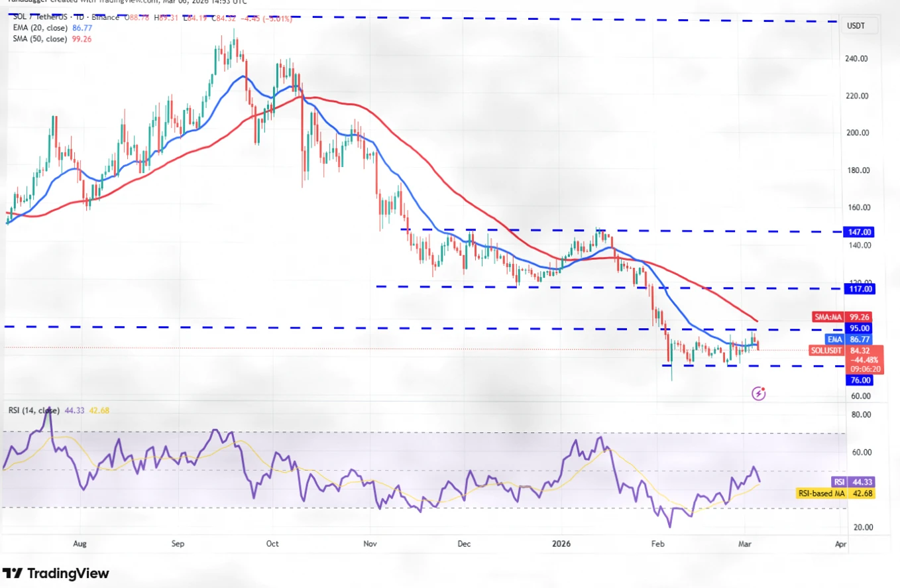Click the 95.00 horizontal line label
The height and width of the screenshot is (588, 900).
coord(864,327)
